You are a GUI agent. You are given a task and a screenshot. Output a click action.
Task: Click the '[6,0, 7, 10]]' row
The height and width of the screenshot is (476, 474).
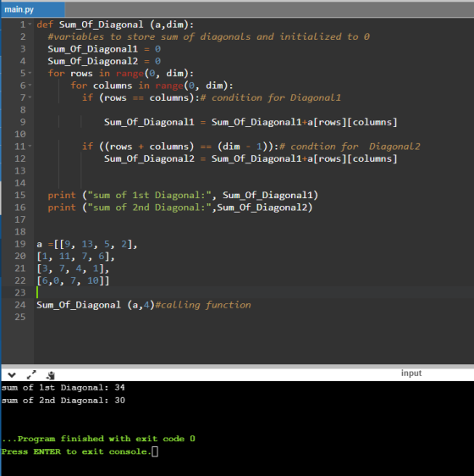[x=73, y=280]
